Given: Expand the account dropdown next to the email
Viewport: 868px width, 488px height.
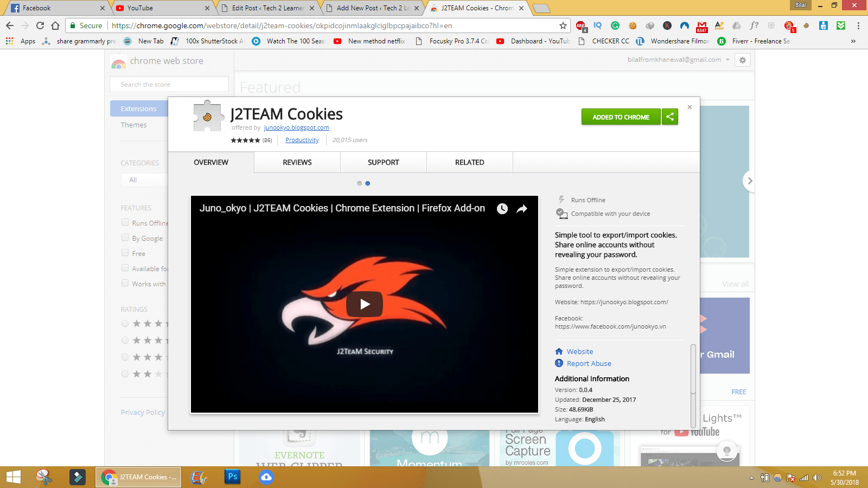Looking at the screenshot, I should (x=729, y=60).
